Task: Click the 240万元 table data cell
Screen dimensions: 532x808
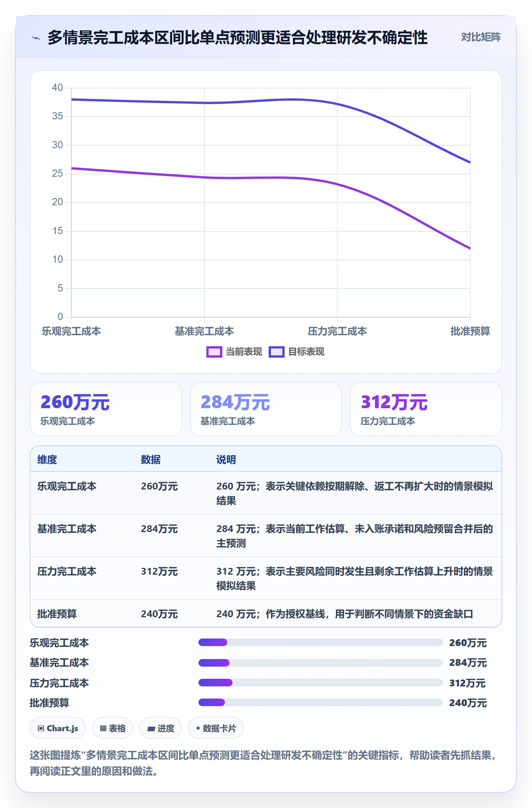Action: click(x=159, y=614)
